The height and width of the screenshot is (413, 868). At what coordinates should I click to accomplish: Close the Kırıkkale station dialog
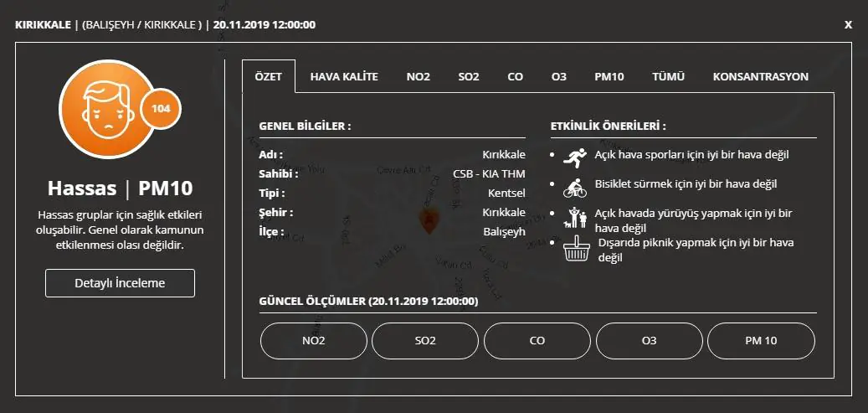848,25
